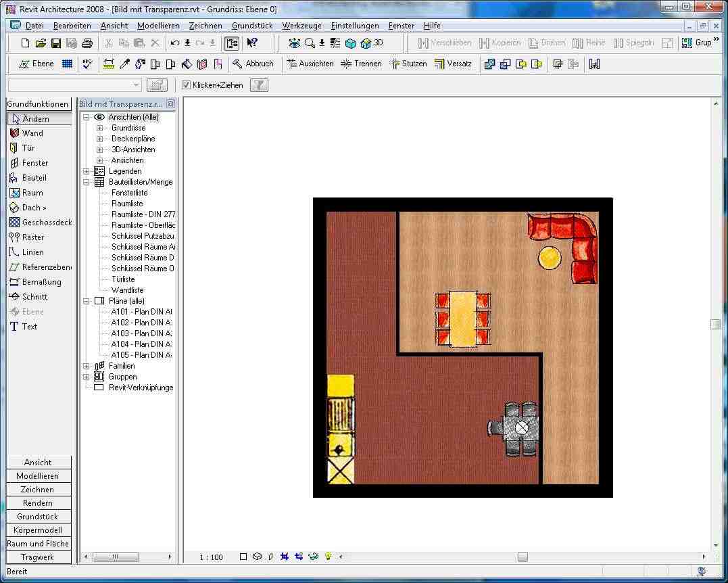This screenshot has height=583, width=728.
Task: Select the Ebene level tool
Action: click(37, 64)
